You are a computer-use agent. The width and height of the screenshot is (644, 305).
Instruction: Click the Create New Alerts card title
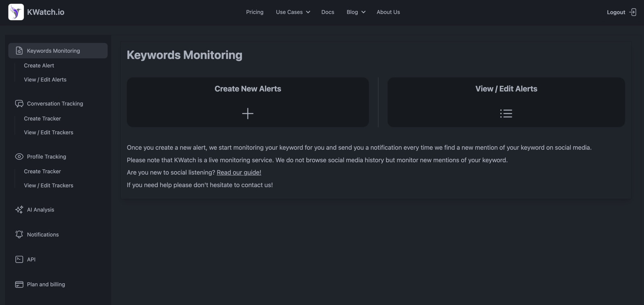coord(248,89)
